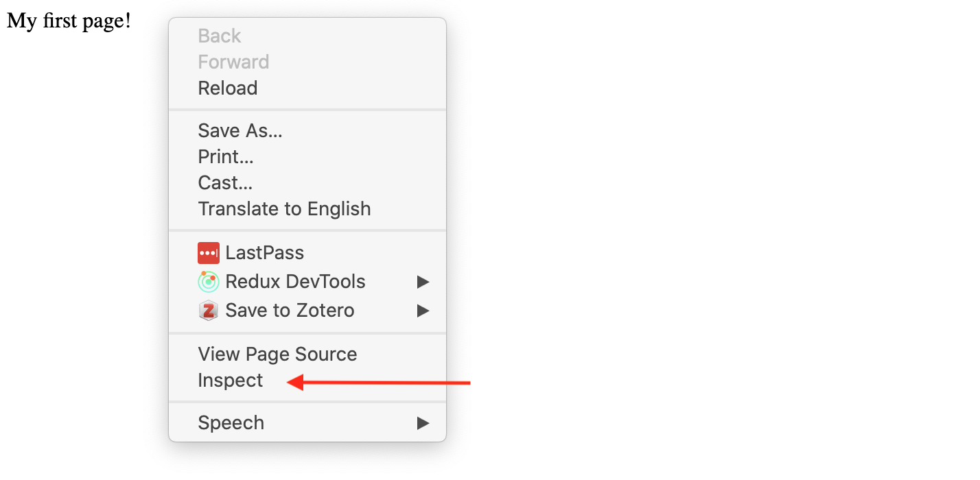Choose Inspect from the context menu
This screenshot has width=980, height=480.
(231, 381)
